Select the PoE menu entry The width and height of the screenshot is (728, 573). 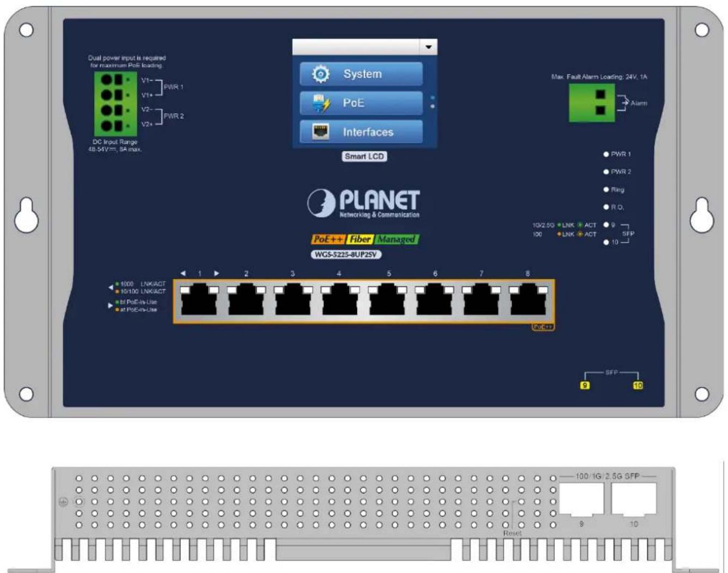point(361,103)
